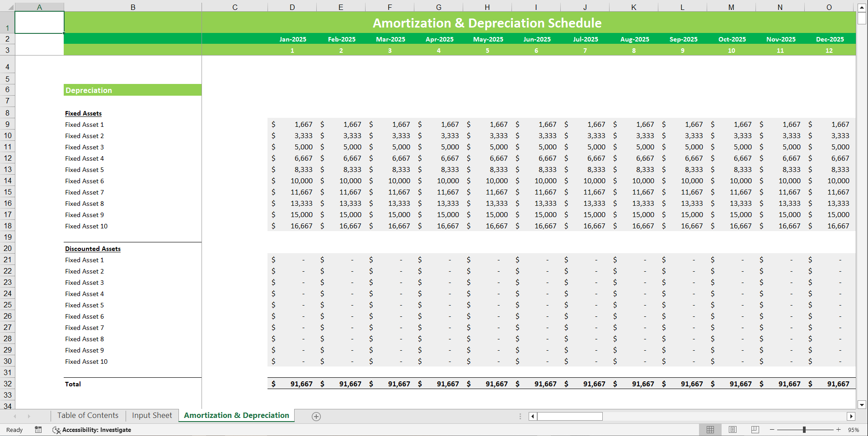
Task: Select the Normal view icon in status bar
Action: point(710,430)
